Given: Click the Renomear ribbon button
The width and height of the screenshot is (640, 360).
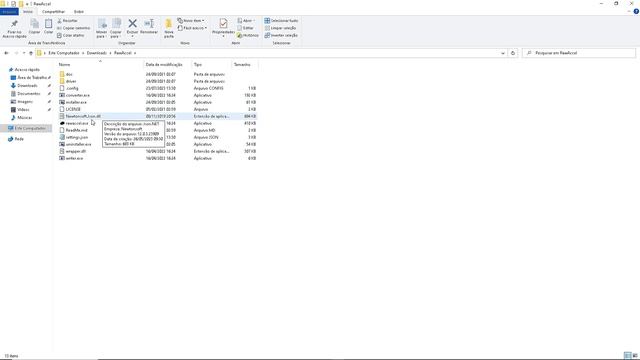Looking at the screenshot, I should pos(149,27).
